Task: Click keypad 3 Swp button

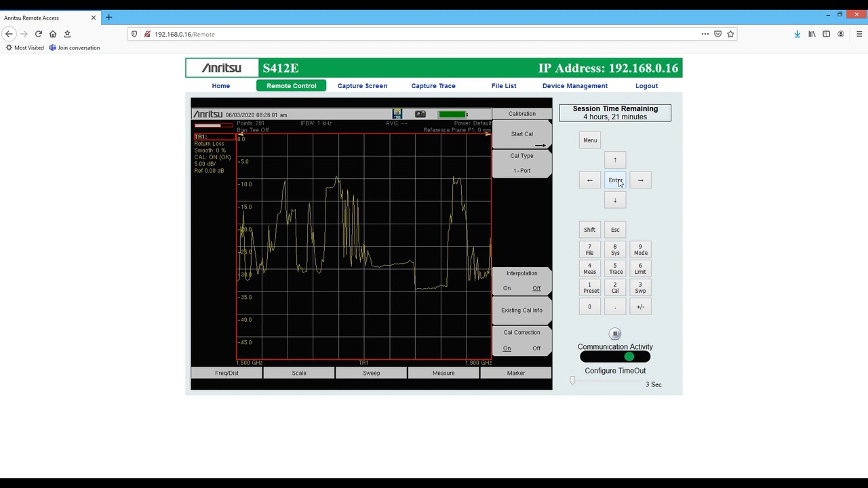Action: point(640,287)
